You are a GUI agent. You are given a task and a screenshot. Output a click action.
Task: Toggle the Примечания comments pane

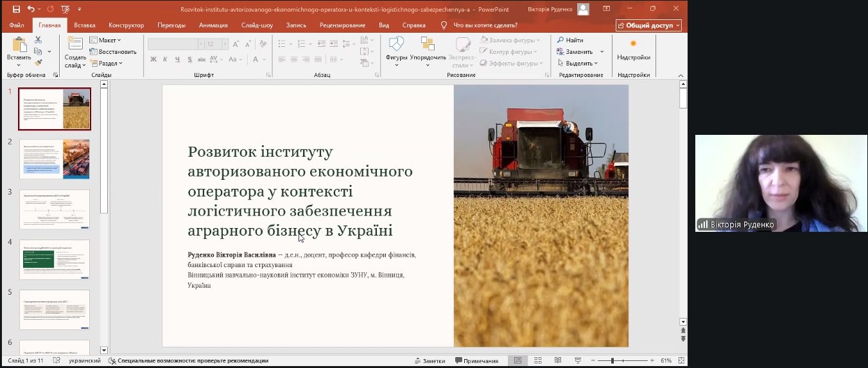(x=476, y=360)
